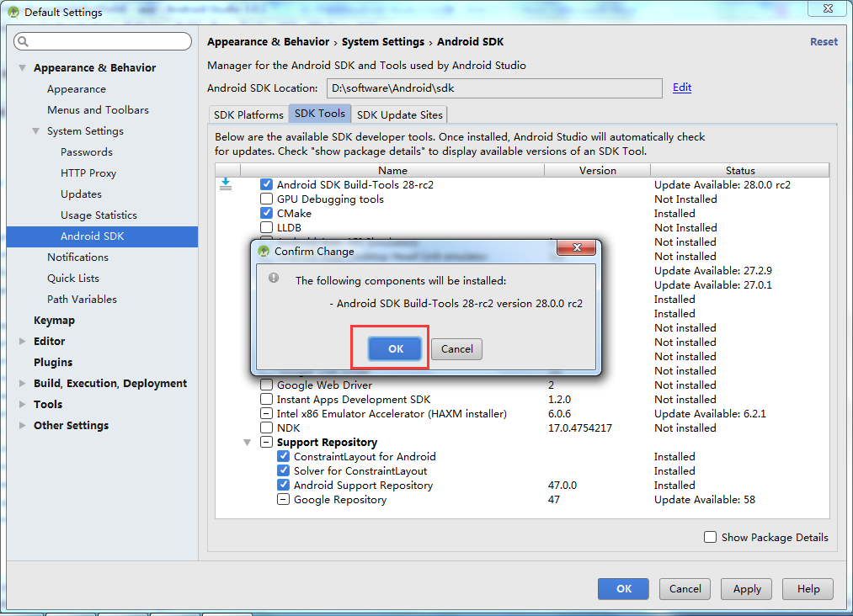This screenshot has width=853, height=616.
Task: Open Help for settings
Action: click(x=808, y=589)
